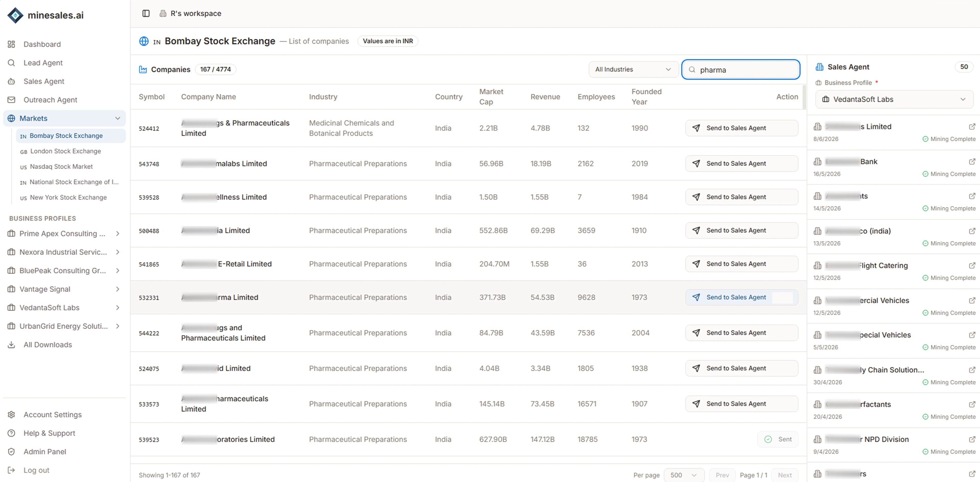Select National Stock Exchange of India
The width and height of the screenshot is (980, 482).
coord(74,182)
